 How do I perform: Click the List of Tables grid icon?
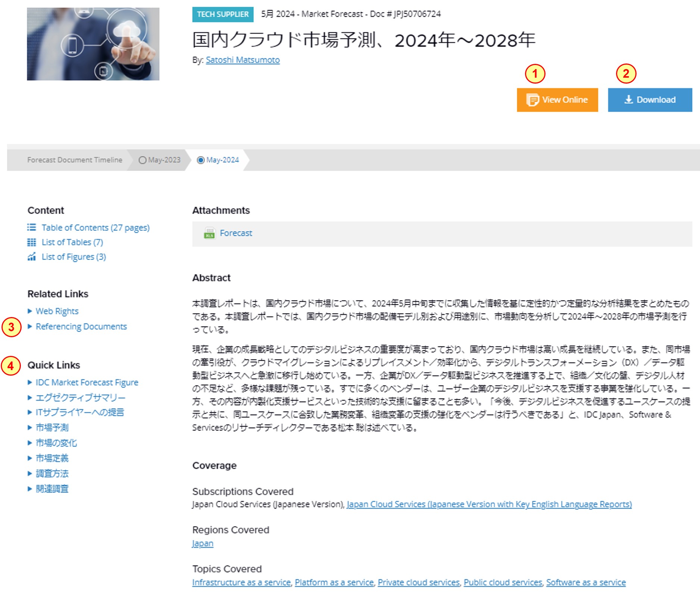point(31,242)
